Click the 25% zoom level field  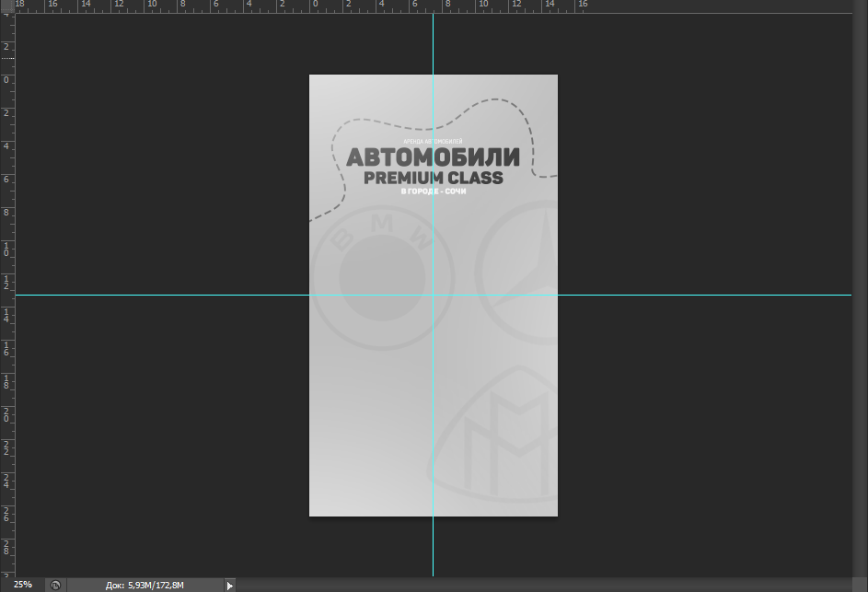point(23,585)
